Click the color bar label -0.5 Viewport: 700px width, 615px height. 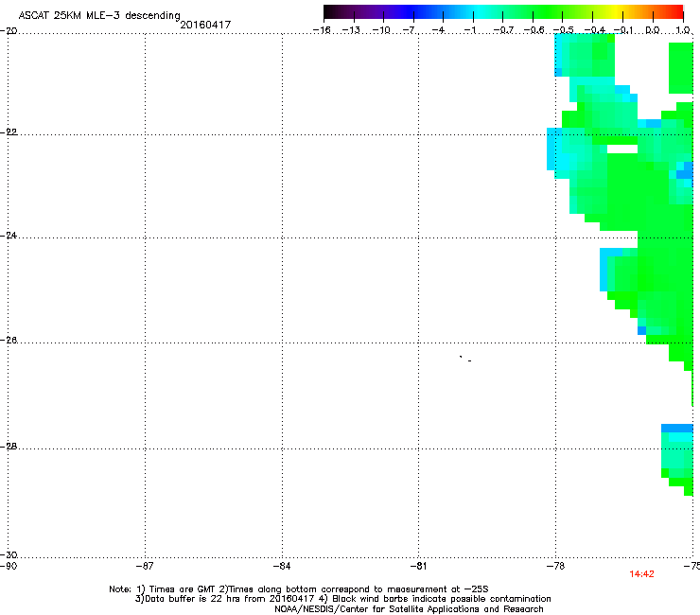pos(563,30)
